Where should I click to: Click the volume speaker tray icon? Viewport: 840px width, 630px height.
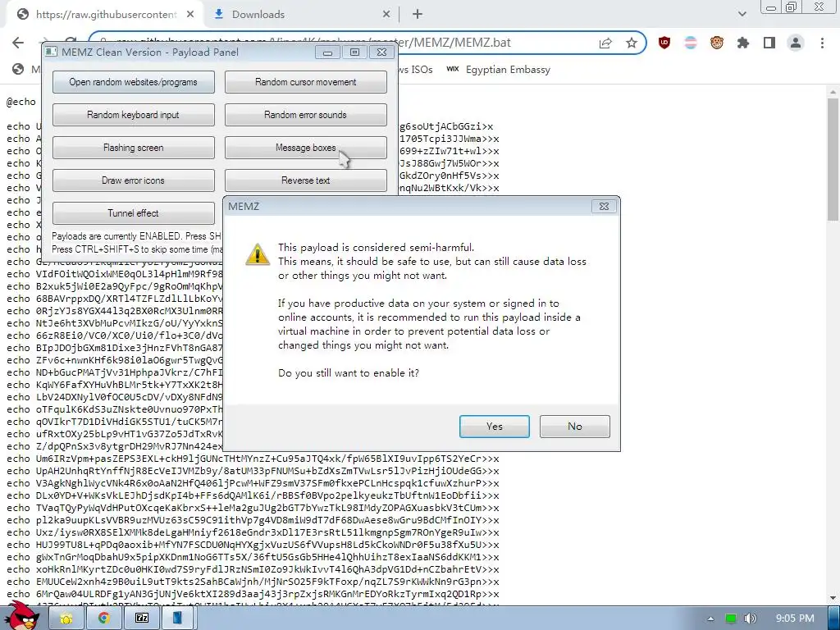[750, 619]
